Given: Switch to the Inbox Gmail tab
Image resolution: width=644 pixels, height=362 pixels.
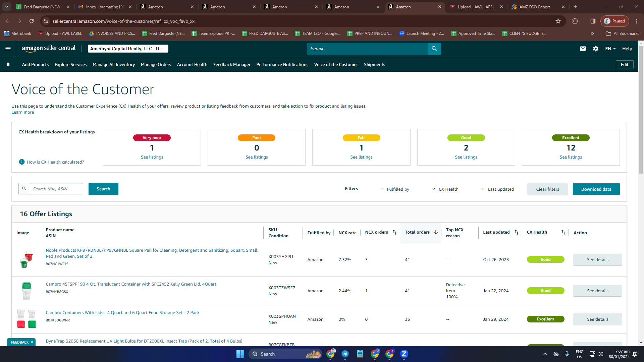Looking at the screenshot, I should [x=105, y=7].
